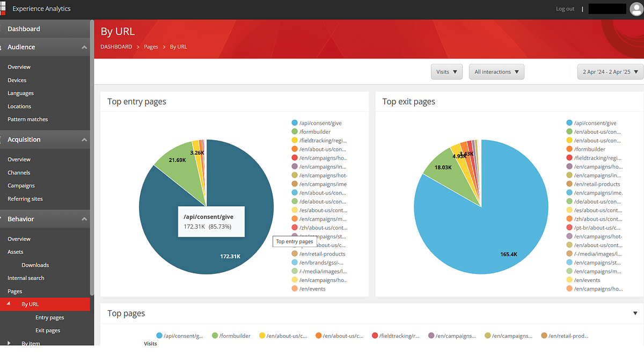Open the Visits metric dropdown
Viewport: 644px width, 363px height.
point(447,71)
